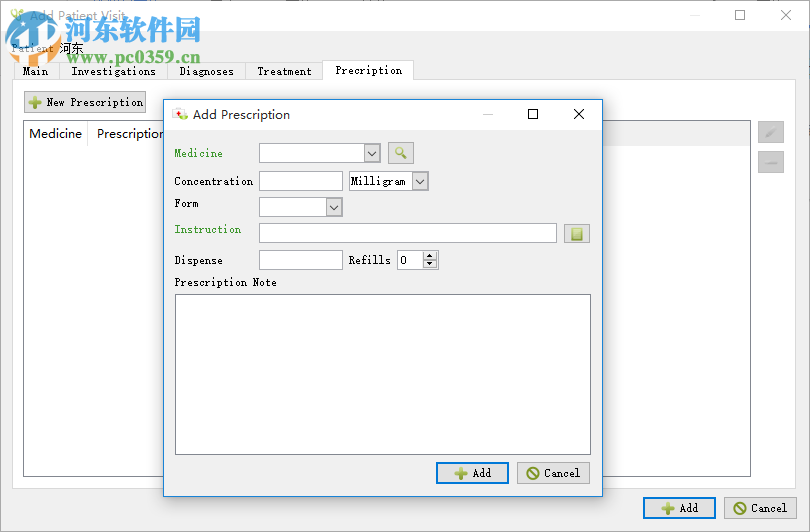Decrease the Refills count with down arrow
The width and height of the screenshot is (810, 532).
point(430,264)
